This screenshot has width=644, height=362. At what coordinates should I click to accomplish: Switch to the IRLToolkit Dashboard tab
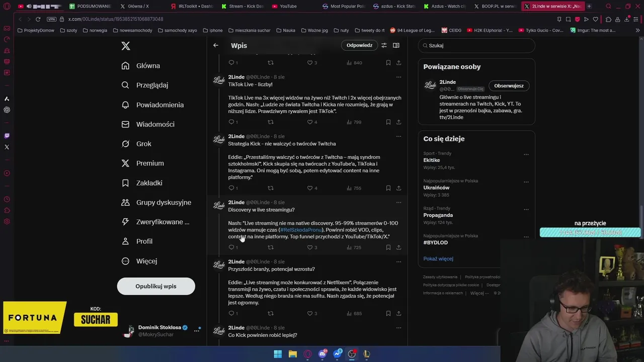pos(193,6)
